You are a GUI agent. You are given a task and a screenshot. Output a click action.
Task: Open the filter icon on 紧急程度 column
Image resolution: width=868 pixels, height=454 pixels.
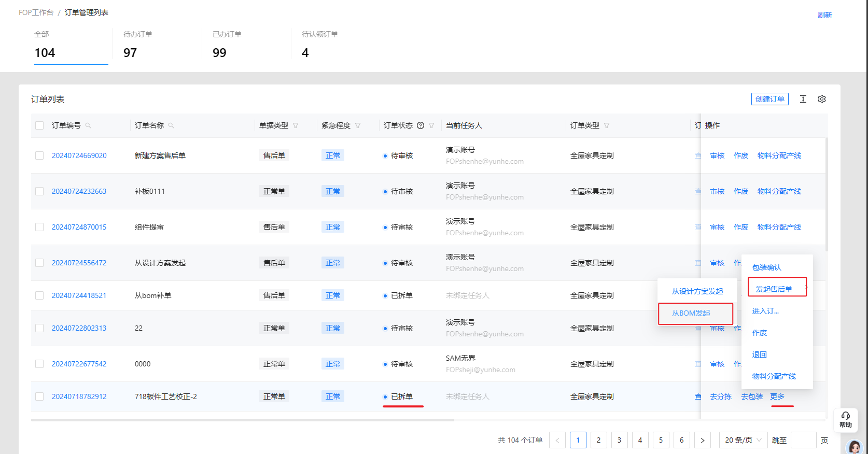[x=358, y=125]
